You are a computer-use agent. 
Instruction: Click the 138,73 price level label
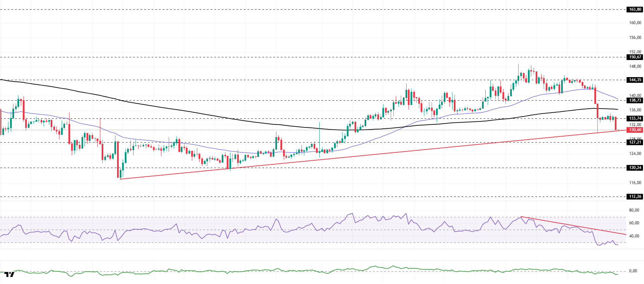click(635, 100)
